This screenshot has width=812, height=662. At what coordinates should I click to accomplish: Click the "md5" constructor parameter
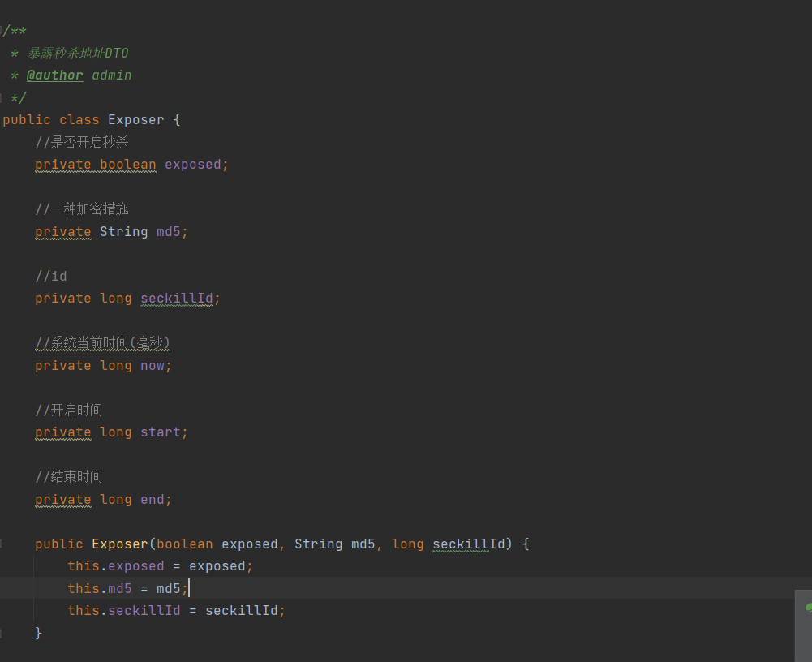(363, 544)
